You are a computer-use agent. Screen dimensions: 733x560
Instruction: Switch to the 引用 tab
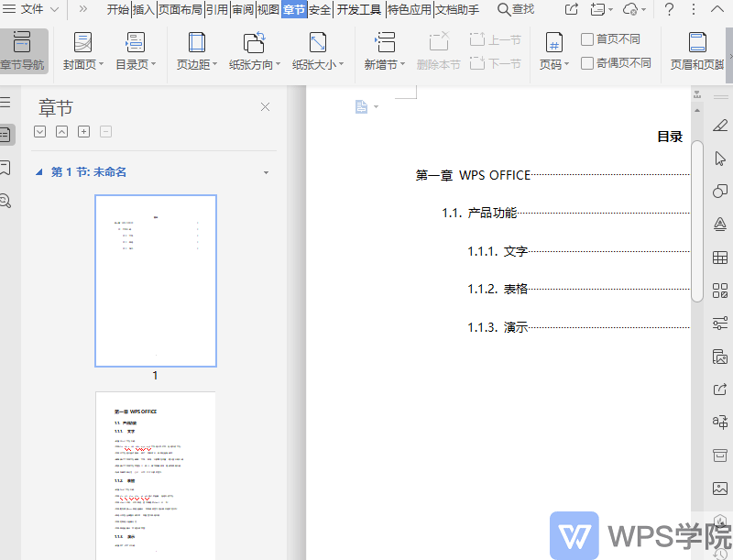pyautogui.click(x=217, y=9)
